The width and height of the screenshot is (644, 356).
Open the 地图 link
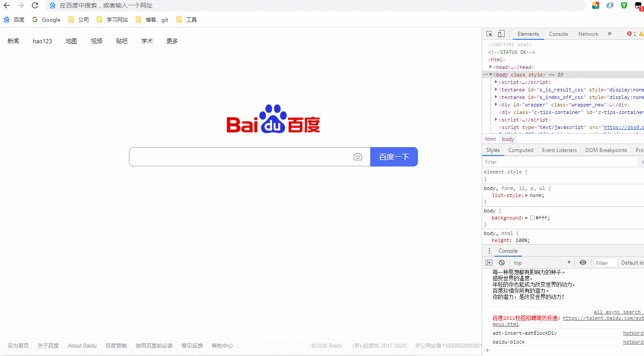click(71, 41)
